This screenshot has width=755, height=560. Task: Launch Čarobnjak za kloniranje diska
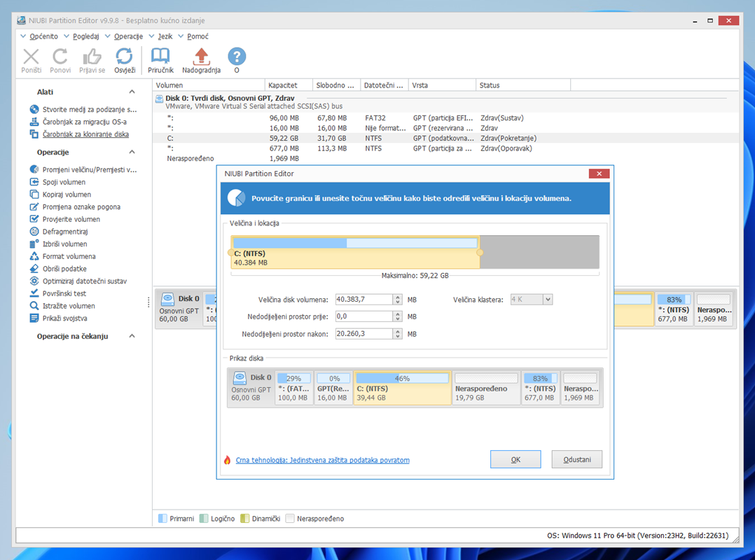(85, 134)
